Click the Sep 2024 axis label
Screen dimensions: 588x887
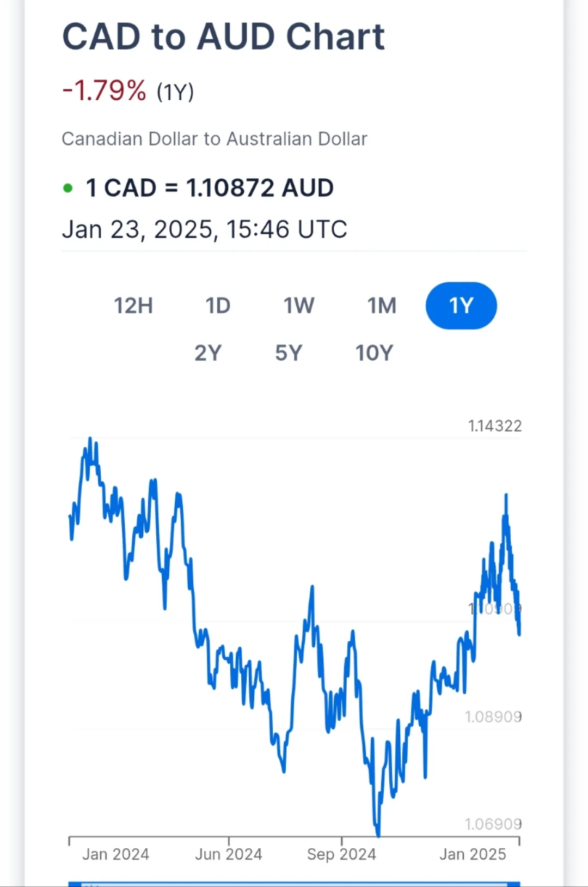(x=341, y=854)
